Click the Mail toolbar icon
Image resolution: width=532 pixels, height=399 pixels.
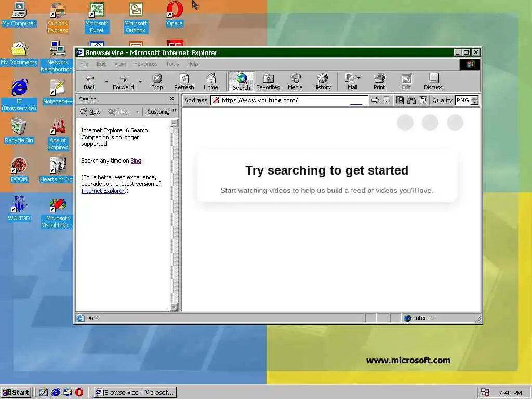[x=351, y=82]
